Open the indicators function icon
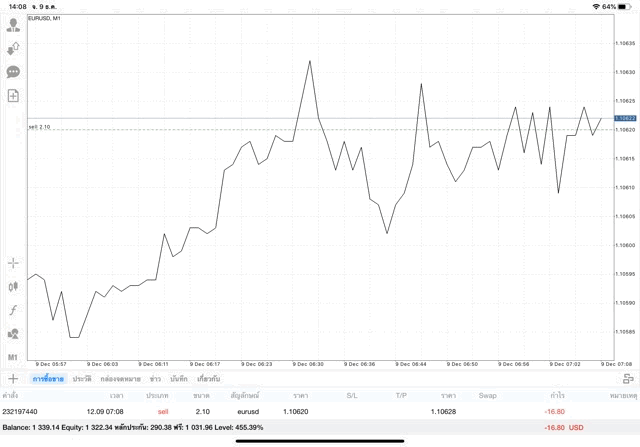Image resolution: width=640 pixels, height=447 pixels. click(x=13, y=310)
